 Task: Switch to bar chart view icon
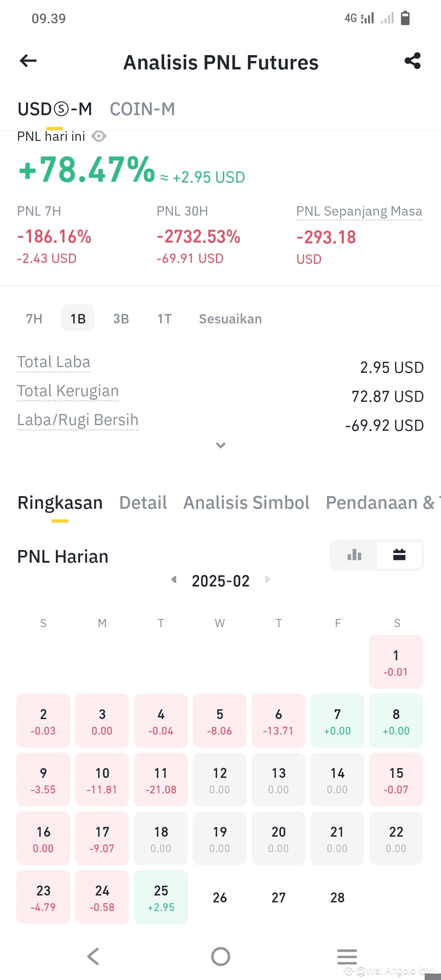[x=354, y=555]
